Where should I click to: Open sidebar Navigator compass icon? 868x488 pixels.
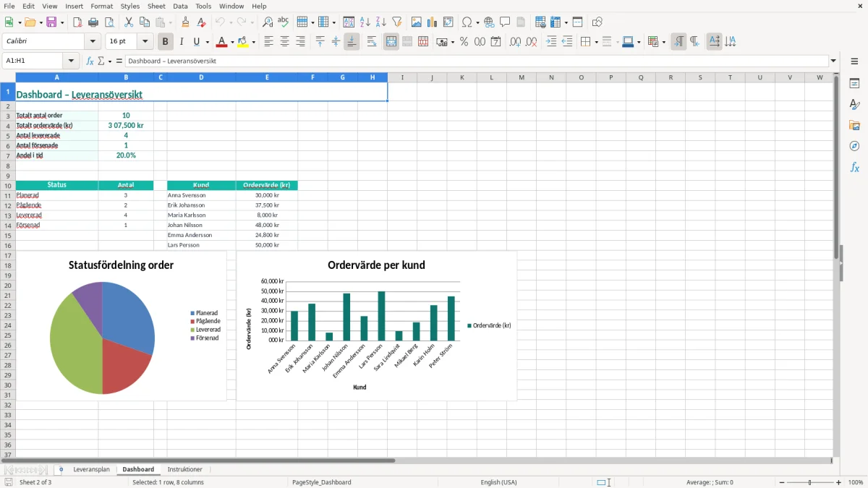point(854,146)
